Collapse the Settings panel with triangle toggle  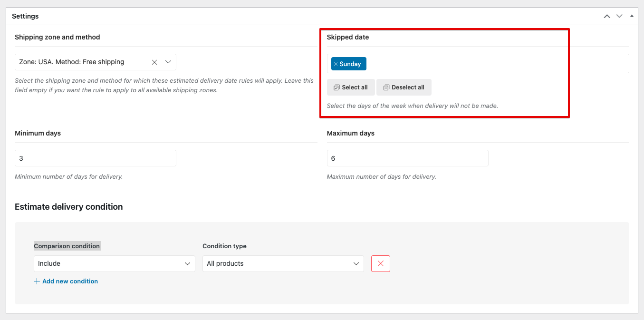click(x=632, y=16)
